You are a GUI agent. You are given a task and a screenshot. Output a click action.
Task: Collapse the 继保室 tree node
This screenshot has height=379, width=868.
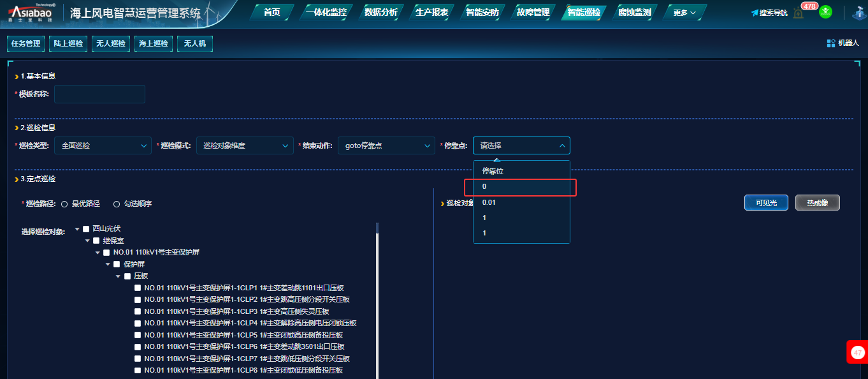click(88, 241)
